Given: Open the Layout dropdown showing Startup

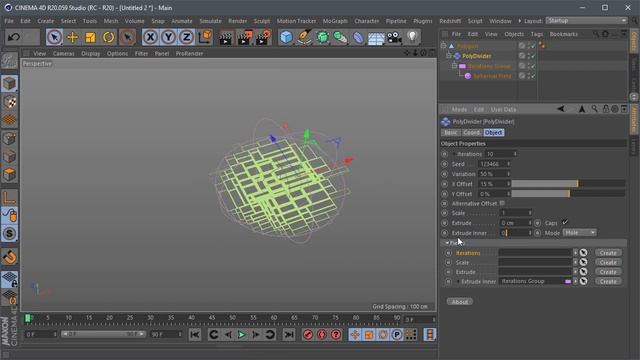Looking at the screenshot, I should click(586, 20).
